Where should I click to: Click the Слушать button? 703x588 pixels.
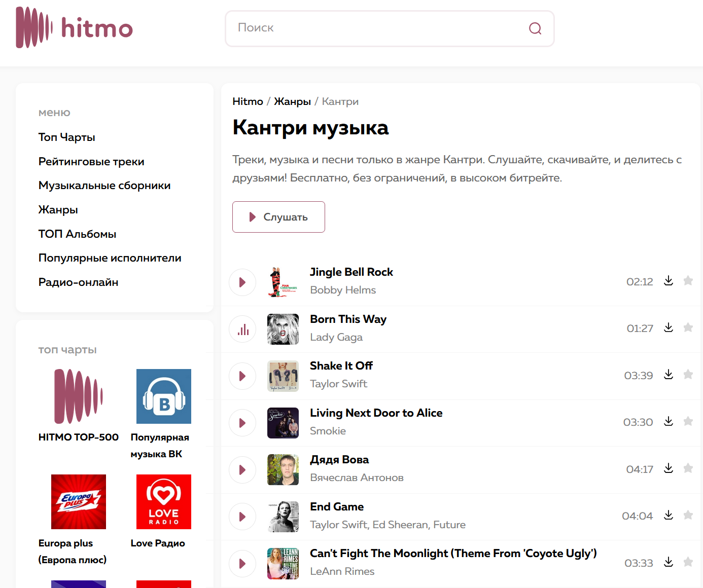click(x=278, y=217)
